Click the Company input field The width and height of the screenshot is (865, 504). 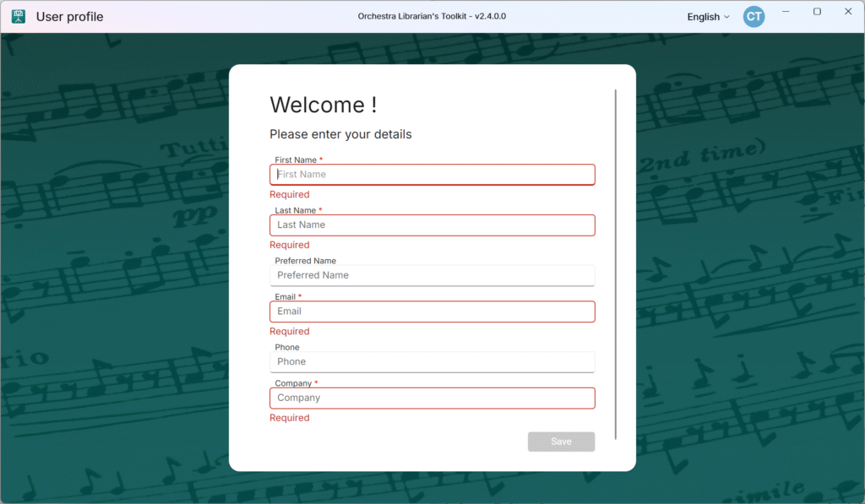[432, 398]
